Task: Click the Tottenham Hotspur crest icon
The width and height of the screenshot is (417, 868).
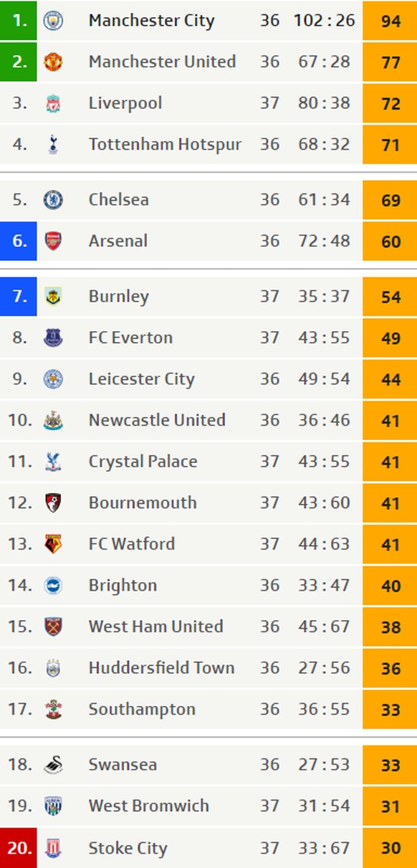Action: (x=53, y=144)
